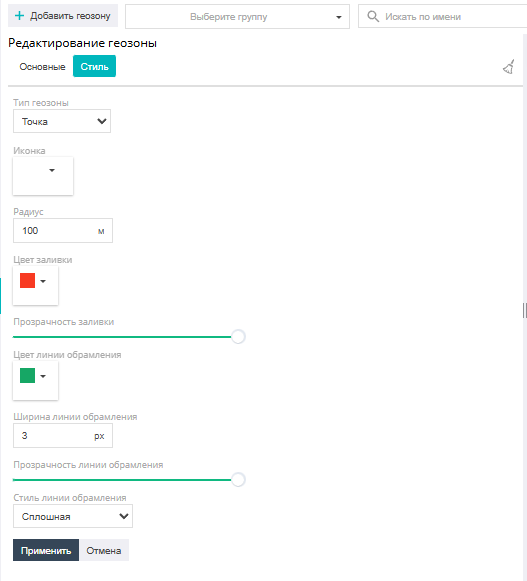Click the Отмена button
This screenshot has height=581, width=527.
click(104, 550)
